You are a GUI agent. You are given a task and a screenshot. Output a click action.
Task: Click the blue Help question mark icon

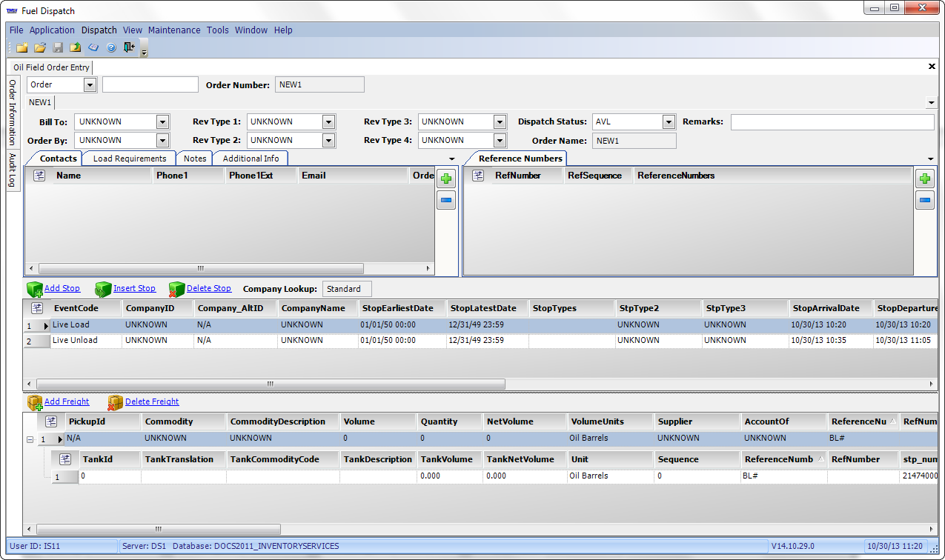click(111, 47)
